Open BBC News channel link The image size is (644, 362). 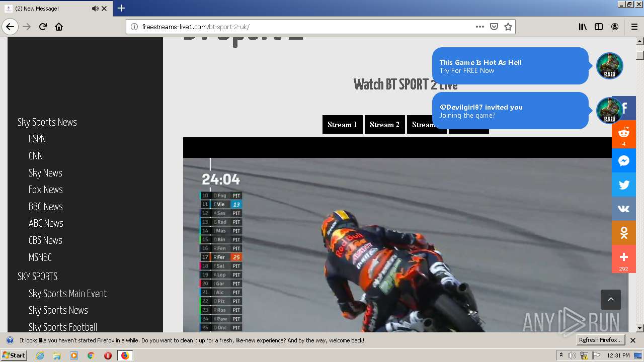(x=46, y=207)
